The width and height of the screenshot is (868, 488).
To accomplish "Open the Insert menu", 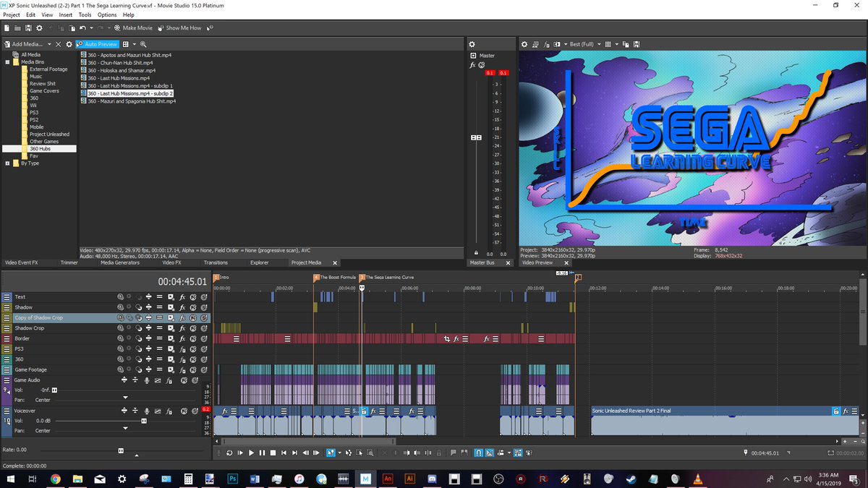I will (x=67, y=14).
